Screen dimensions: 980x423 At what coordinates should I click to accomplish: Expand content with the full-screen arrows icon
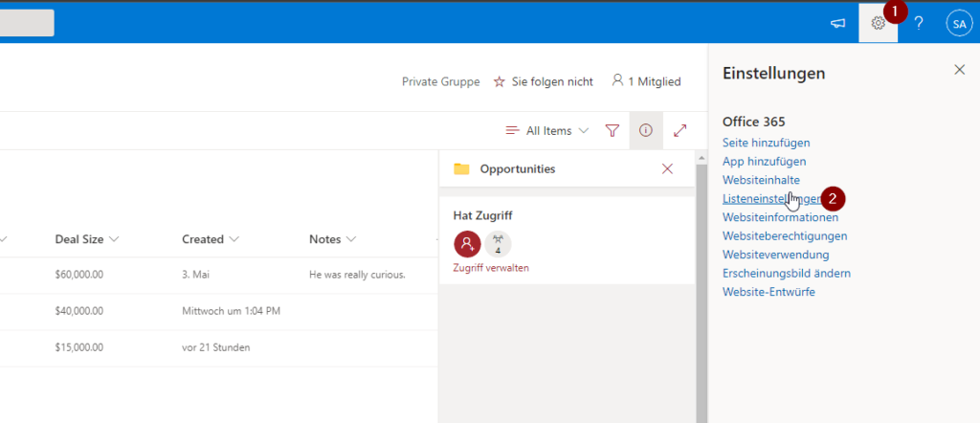click(x=680, y=130)
